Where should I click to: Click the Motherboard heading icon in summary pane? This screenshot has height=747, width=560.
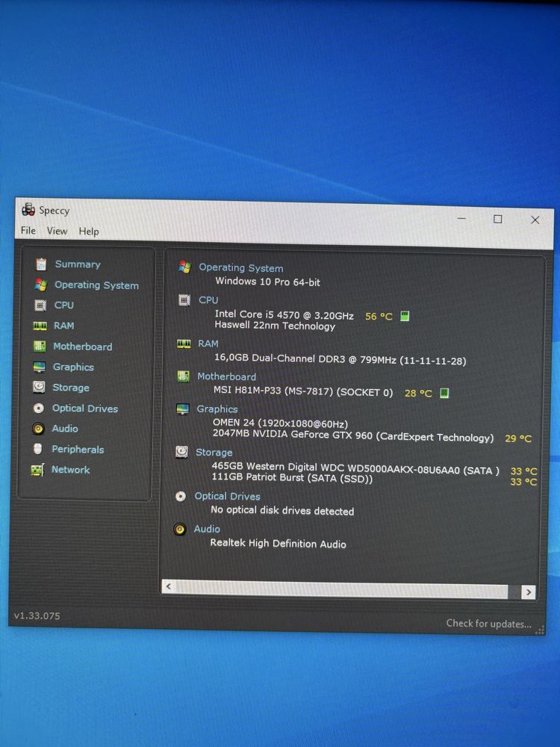click(183, 376)
